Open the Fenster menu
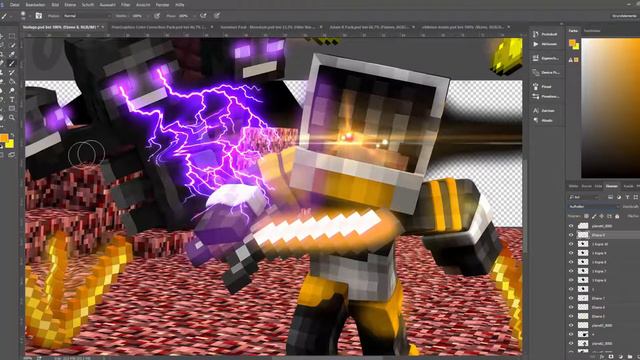Screen dimensions: 640x360 pyautogui.click(x=162, y=5)
